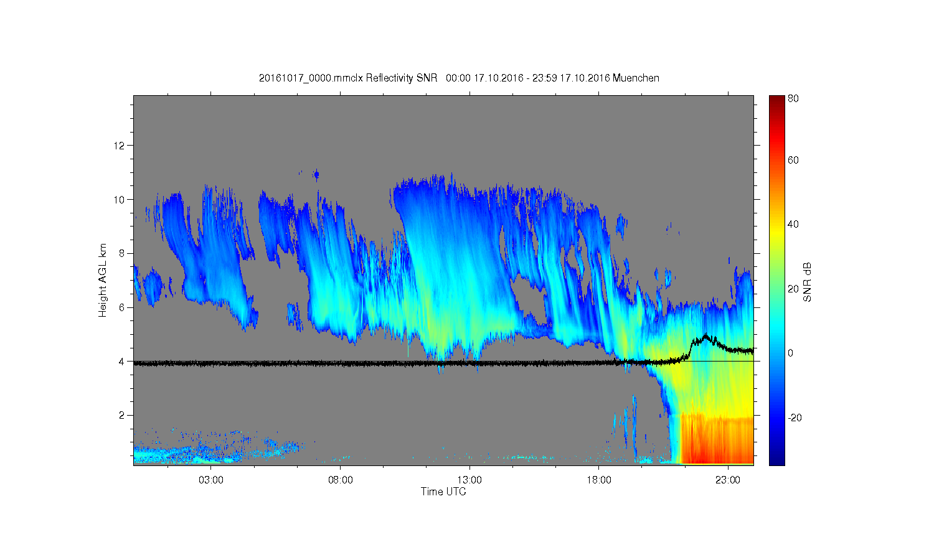Click the black curve's peak near 22:00

pyautogui.click(x=705, y=337)
